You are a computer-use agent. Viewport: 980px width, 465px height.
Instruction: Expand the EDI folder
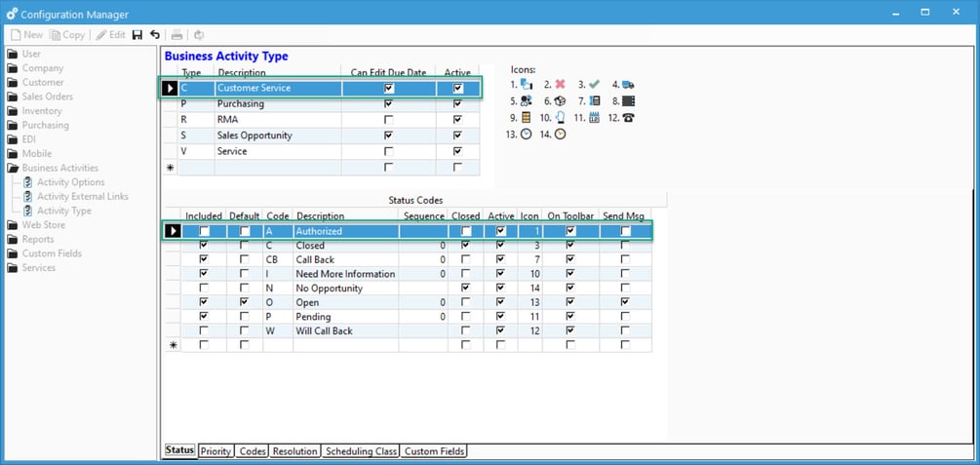[x=12, y=139]
